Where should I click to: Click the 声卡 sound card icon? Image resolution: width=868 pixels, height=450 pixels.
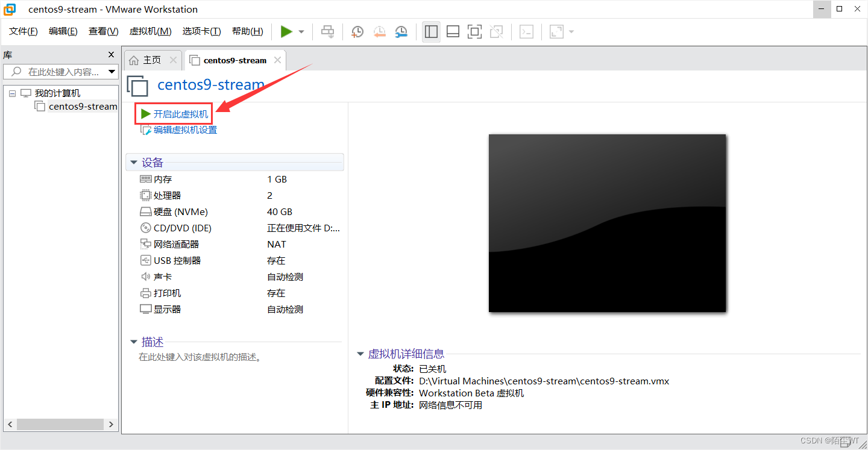point(145,277)
